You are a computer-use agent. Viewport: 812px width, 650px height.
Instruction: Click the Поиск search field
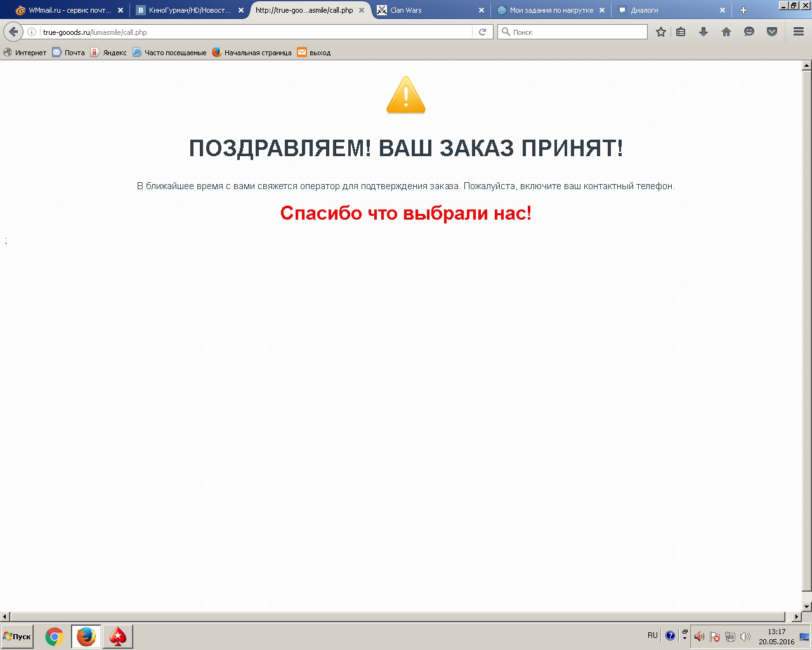click(573, 32)
